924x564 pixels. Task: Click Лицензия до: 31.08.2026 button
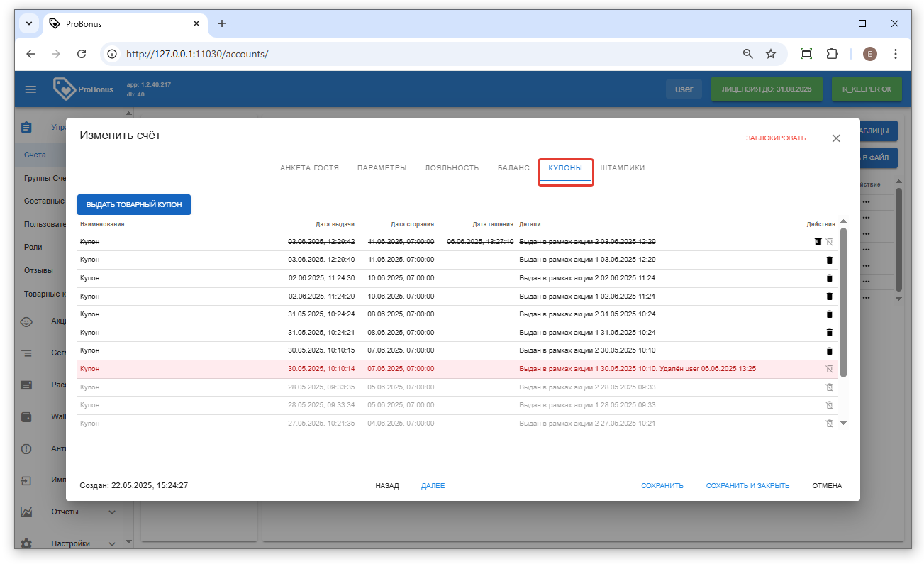pos(767,89)
